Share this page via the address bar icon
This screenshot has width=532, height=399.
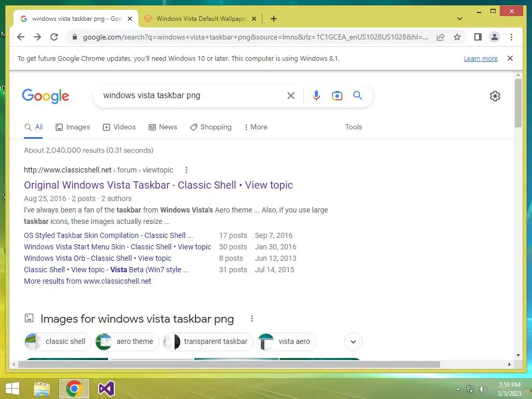[441, 37]
